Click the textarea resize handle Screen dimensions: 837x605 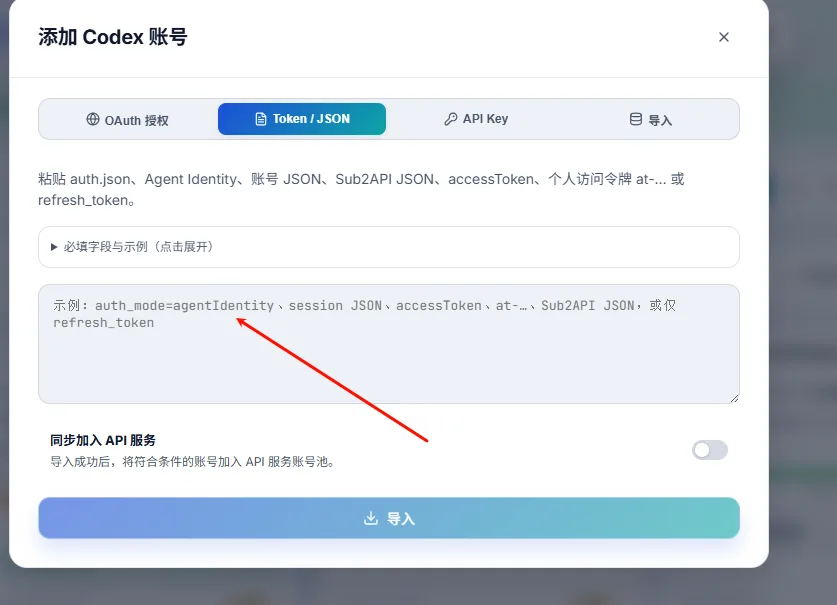[x=735, y=398]
